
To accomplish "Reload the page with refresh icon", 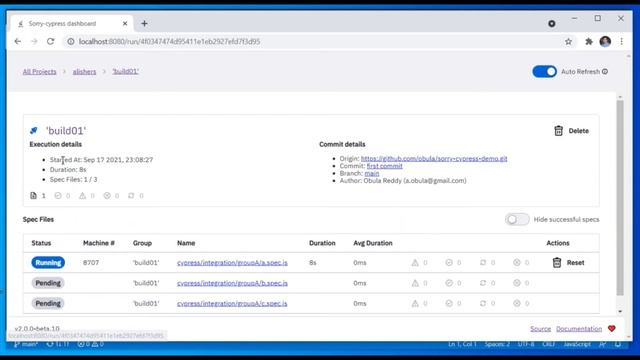I will point(51,41).
